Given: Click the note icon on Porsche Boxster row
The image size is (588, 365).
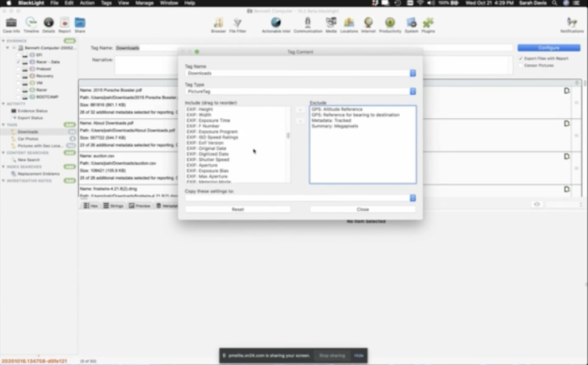Looking at the screenshot, I should [567, 91].
